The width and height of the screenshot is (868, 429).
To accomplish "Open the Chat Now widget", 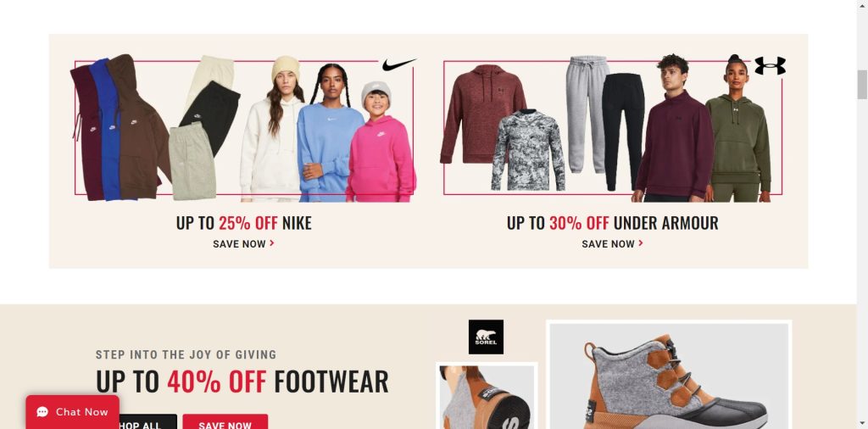I will [x=73, y=412].
